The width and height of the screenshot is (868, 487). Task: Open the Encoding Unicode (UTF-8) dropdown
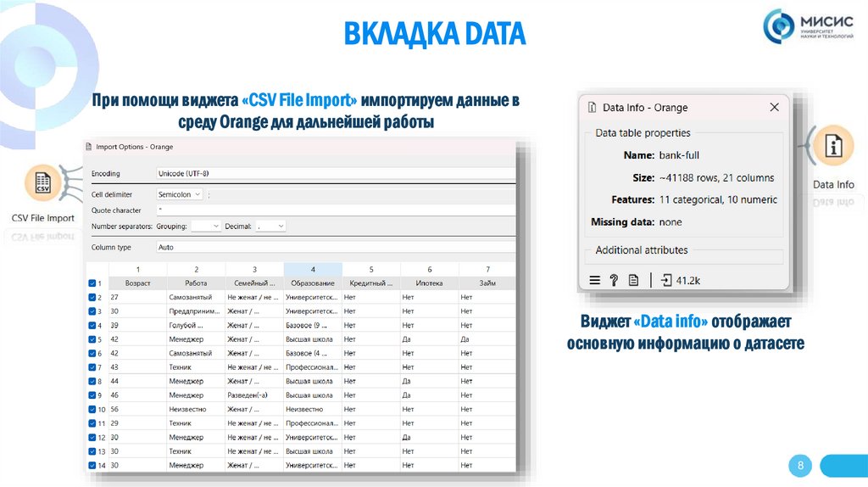pos(336,173)
